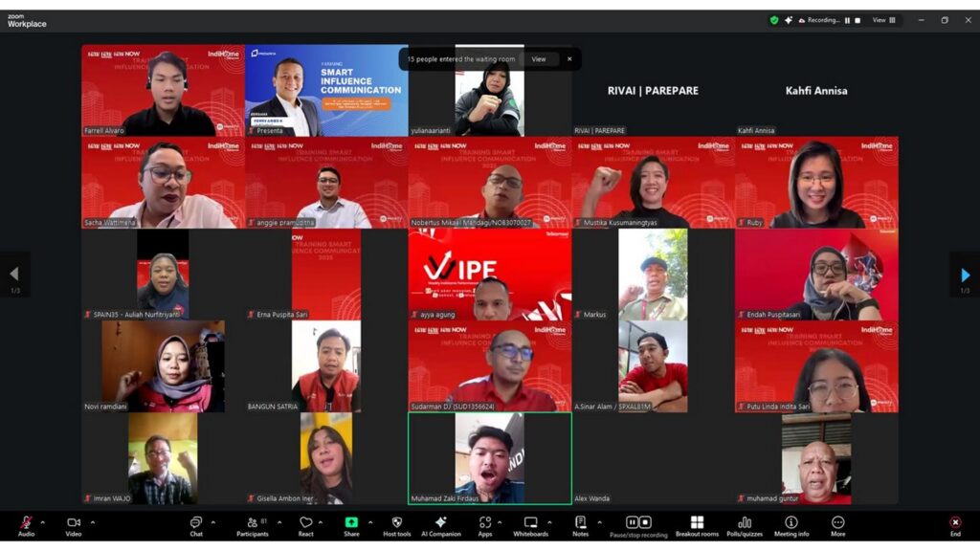Select Alex Wanda's tile

[x=653, y=458]
